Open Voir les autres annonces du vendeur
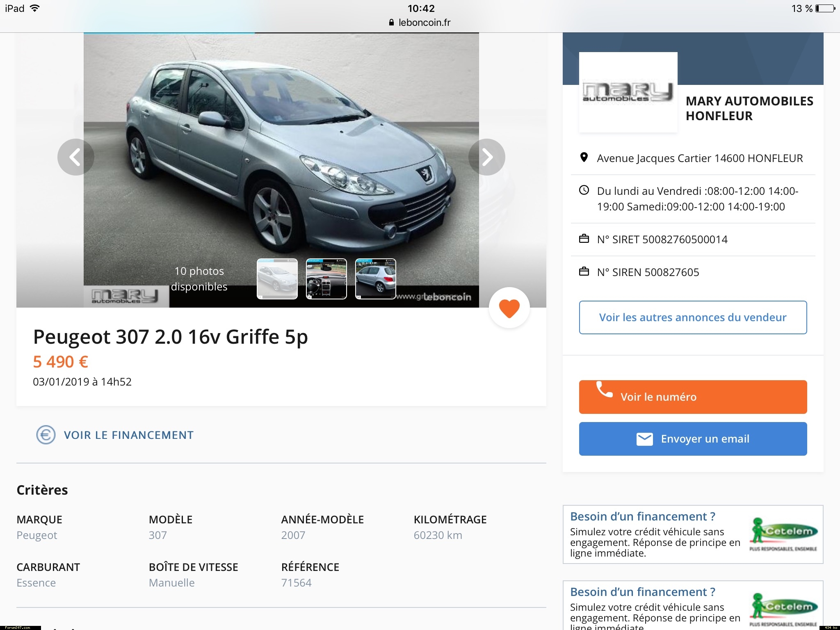The image size is (840, 630). 693,317
